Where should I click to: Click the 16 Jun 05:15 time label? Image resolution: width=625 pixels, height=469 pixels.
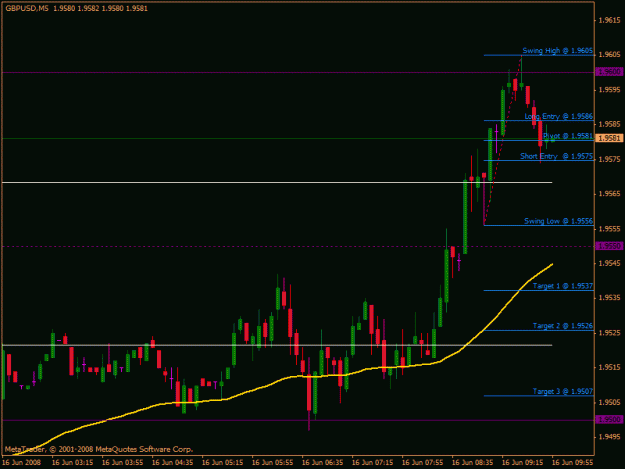[x=223, y=463]
